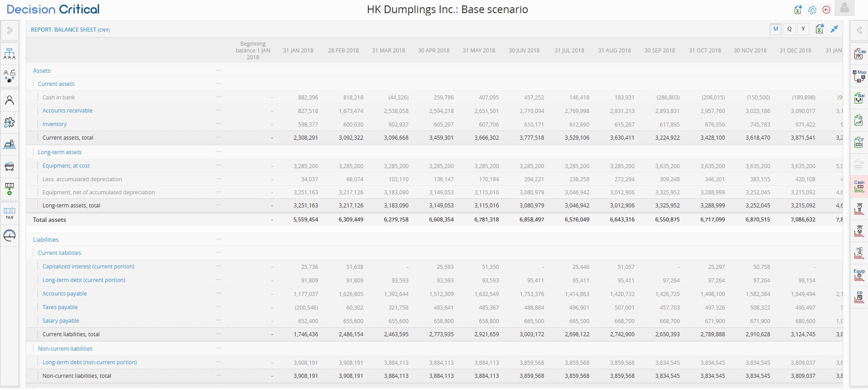Collapse the Assets section
This screenshot has width=868, height=390.
coord(42,70)
